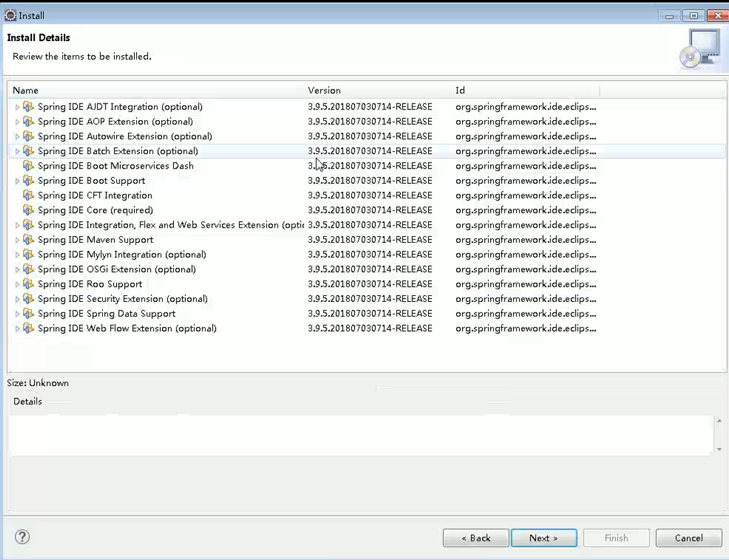The width and height of the screenshot is (729, 560).
Task: Expand Spring IDE Batch Extension tree node
Action: point(17,151)
